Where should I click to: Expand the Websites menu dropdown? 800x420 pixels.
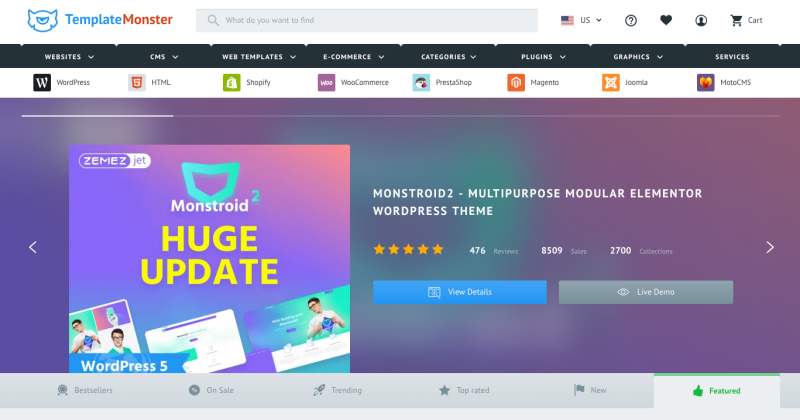[x=69, y=57]
